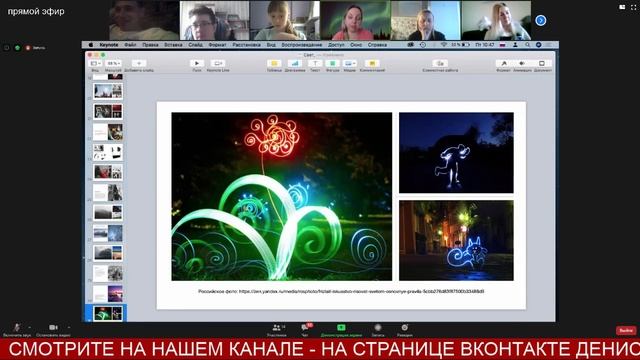
Task: Open the Keynote application menu
Action: coord(109,45)
